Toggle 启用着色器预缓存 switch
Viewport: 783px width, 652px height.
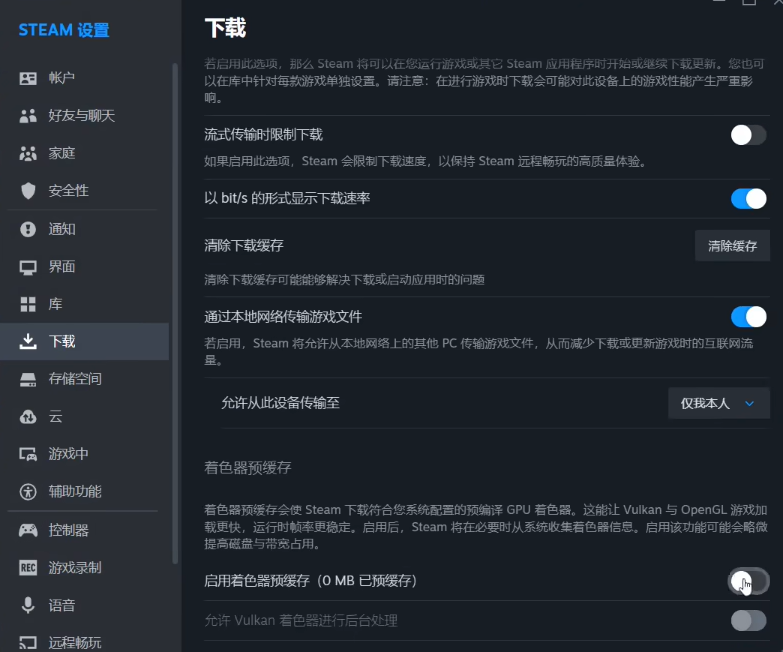[748, 580]
